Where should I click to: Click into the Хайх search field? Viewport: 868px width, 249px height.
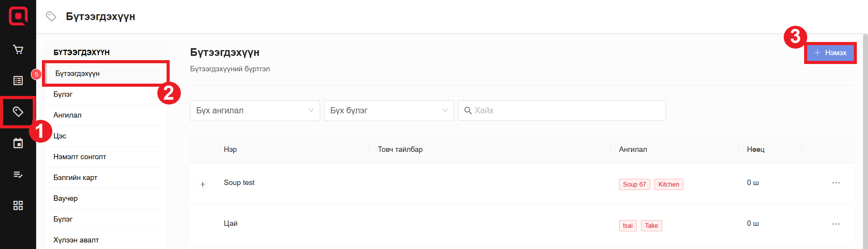(x=566, y=111)
